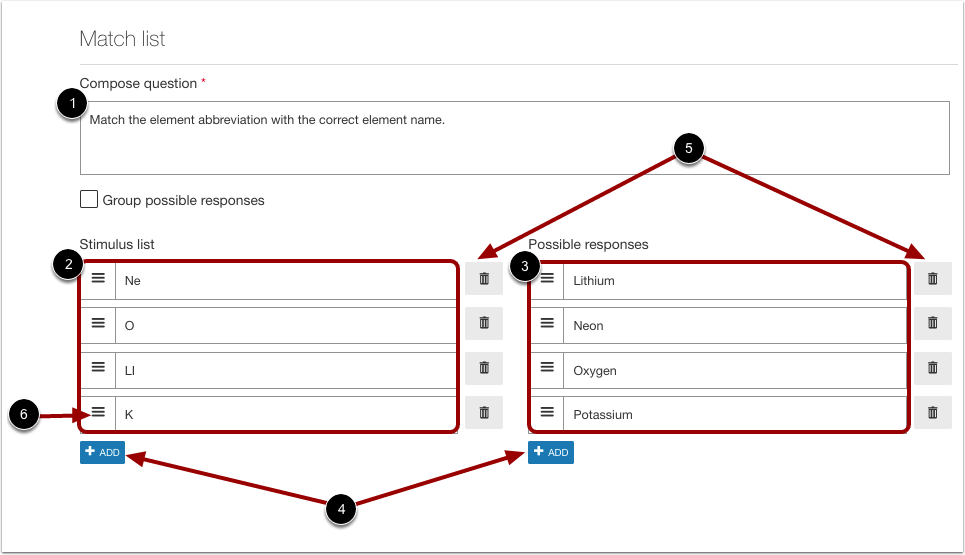Edit the O stimulus field
The width and height of the screenshot is (965, 555).
point(286,325)
